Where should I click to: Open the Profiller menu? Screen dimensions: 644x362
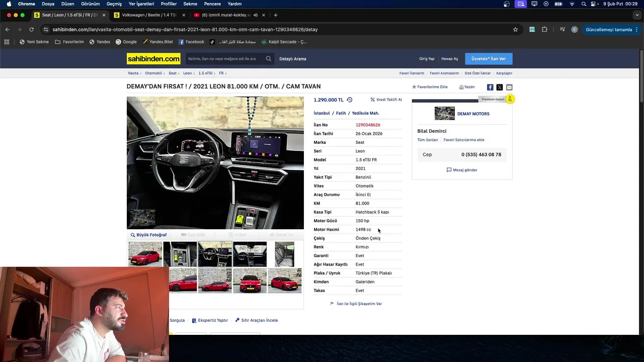[169, 4]
